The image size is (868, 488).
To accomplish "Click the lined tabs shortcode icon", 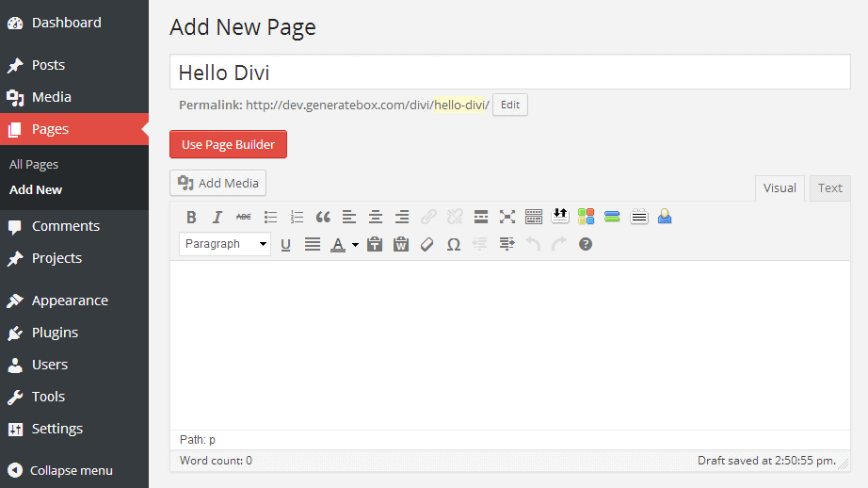I will (639, 217).
